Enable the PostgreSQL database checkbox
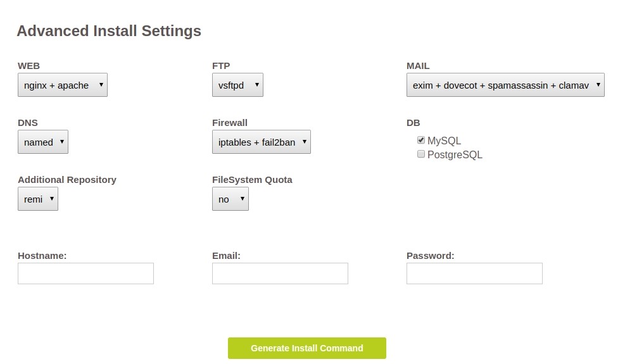 [x=421, y=154]
